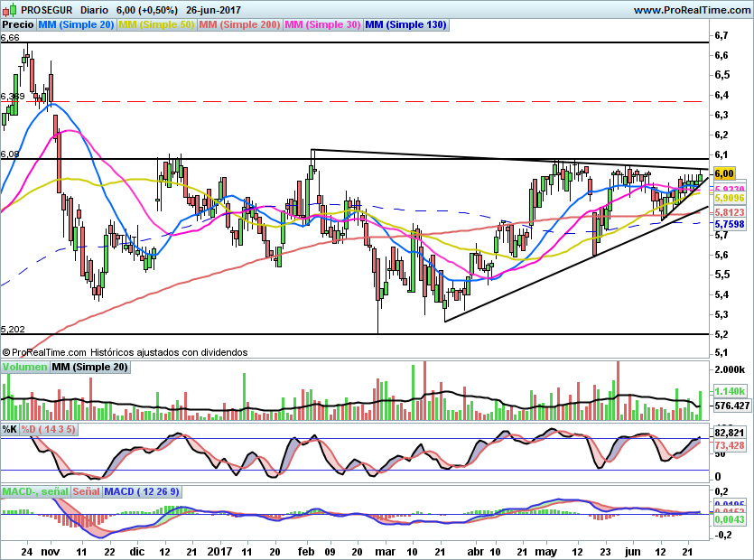This screenshot has width=754, height=560.
Task: Click the 26-jun-2017 date in header
Action: pyautogui.click(x=213, y=10)
